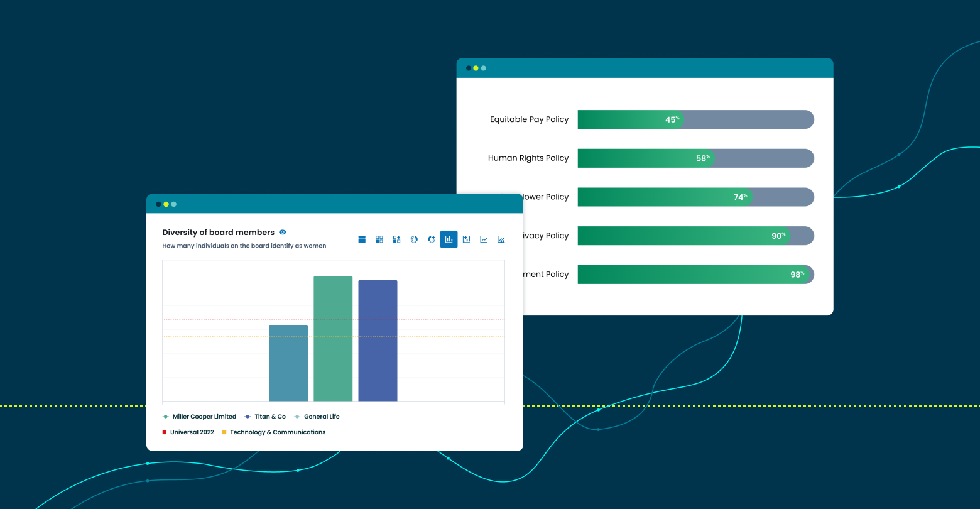The height and width of the screenshot is (509, 980).
Task: Select the 74% policy progress bar
Action: click(696, 197)
